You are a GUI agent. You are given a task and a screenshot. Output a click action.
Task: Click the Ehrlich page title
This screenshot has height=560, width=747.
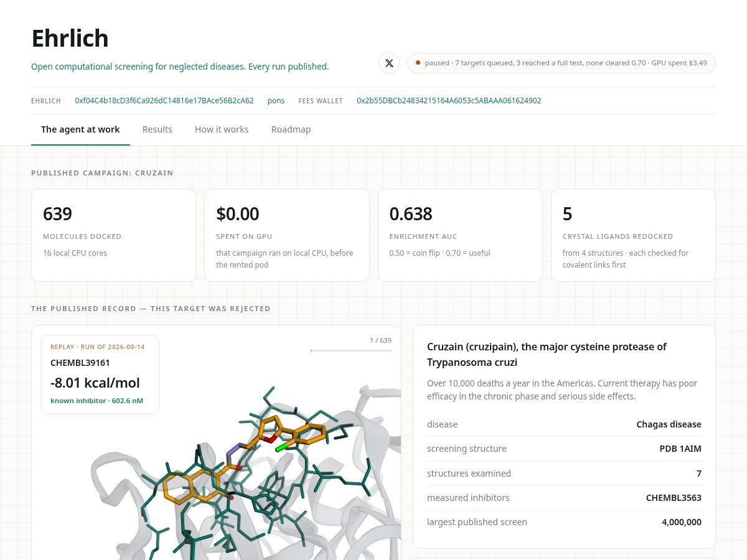click(70, 39)
